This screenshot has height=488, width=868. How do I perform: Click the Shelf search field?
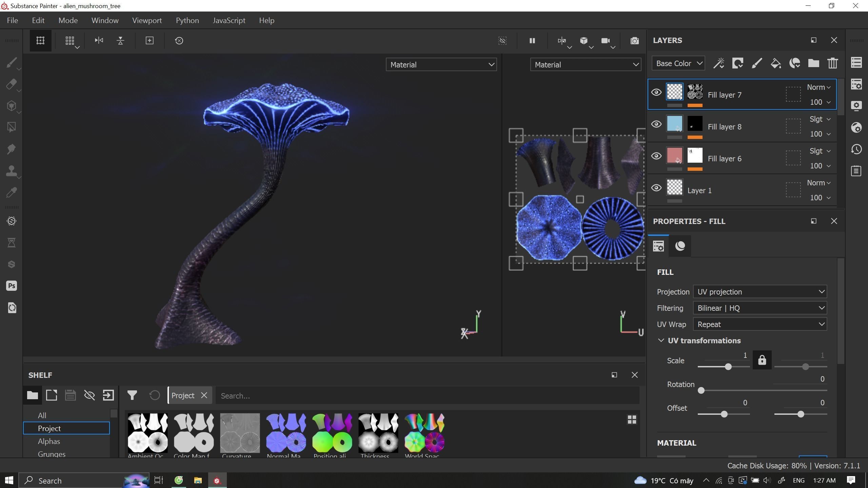[428, 395]
